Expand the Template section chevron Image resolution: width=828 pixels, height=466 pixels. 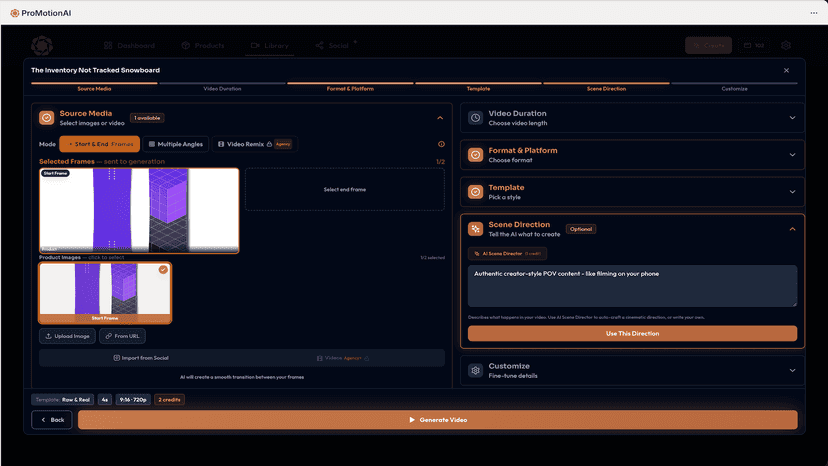(792, 192)
